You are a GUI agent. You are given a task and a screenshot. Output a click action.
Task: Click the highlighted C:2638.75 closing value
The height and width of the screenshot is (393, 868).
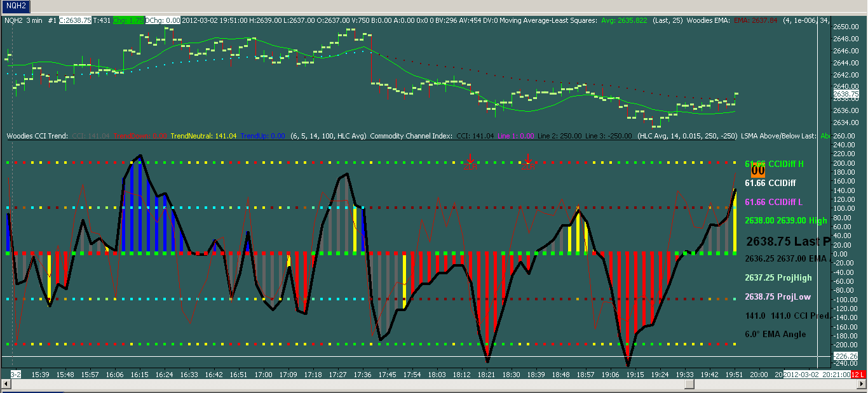coord(75,20)
